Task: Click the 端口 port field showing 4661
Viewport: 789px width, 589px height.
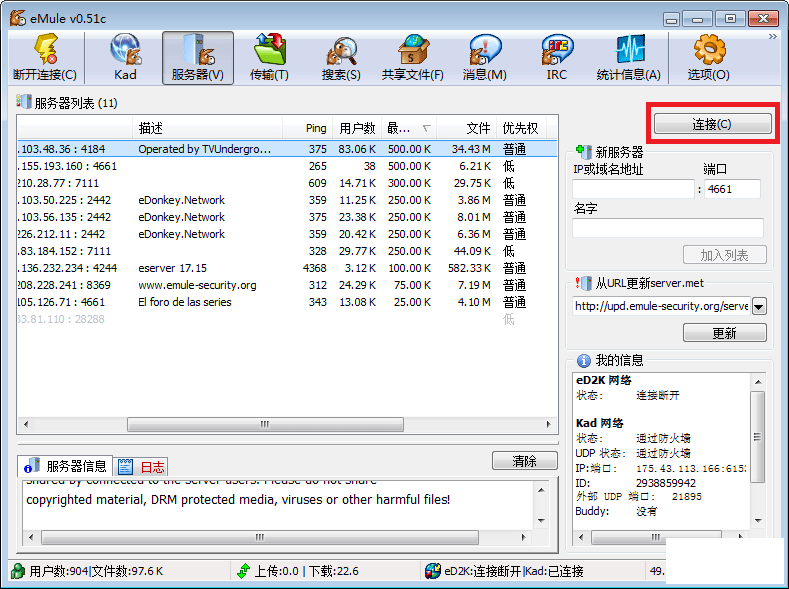Action: click(732, 189)
